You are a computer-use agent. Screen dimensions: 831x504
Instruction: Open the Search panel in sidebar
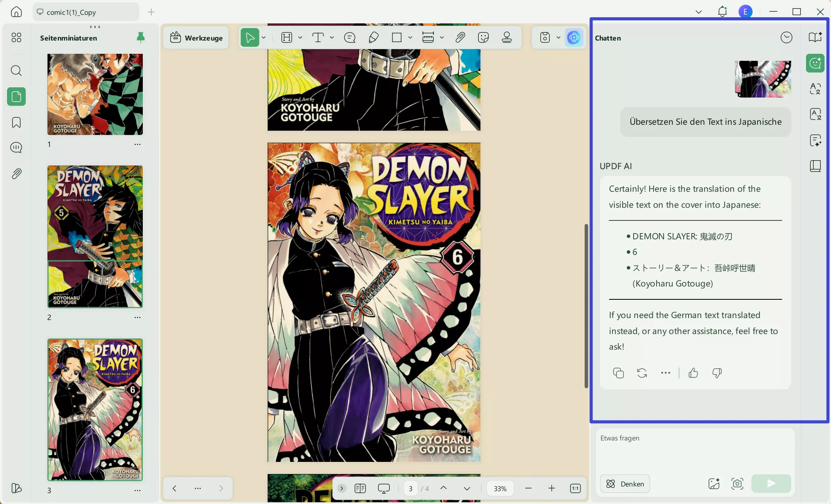point(16,71)
